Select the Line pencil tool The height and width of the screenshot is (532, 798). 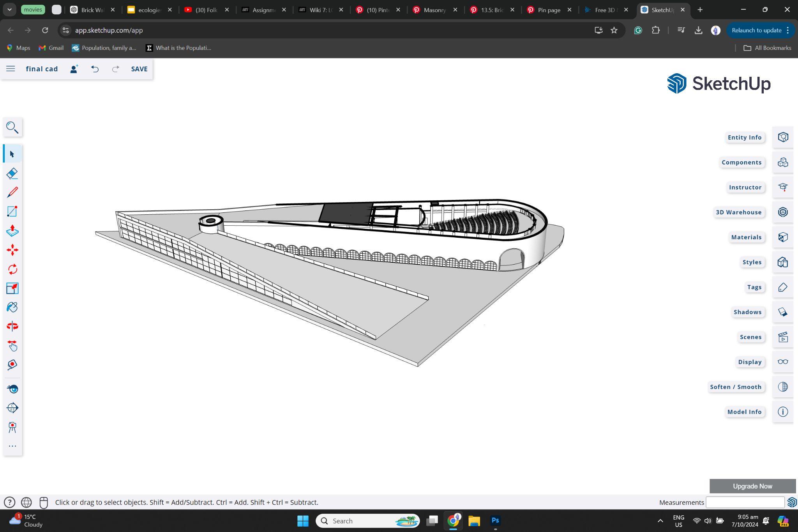[12, 192]
